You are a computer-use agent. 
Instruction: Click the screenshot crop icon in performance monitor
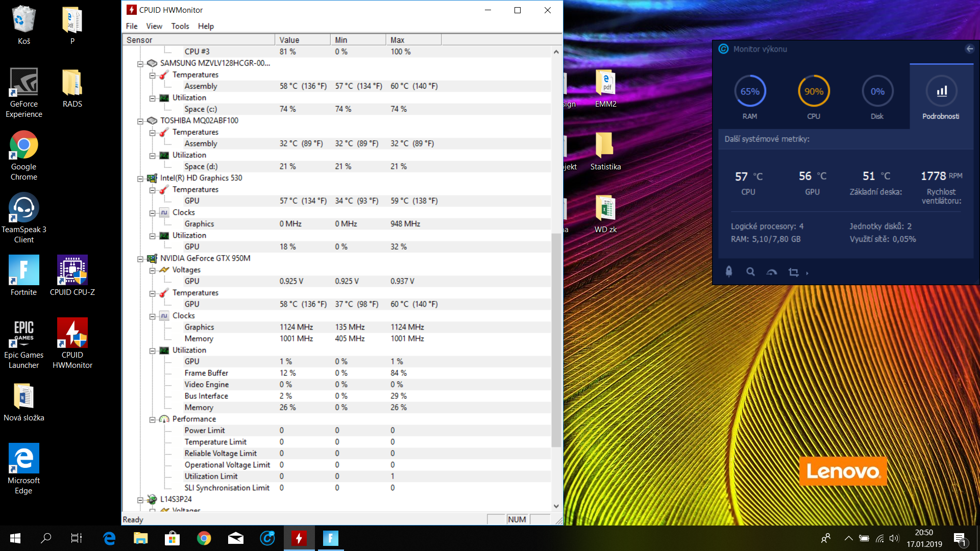(x=793, y=272)
